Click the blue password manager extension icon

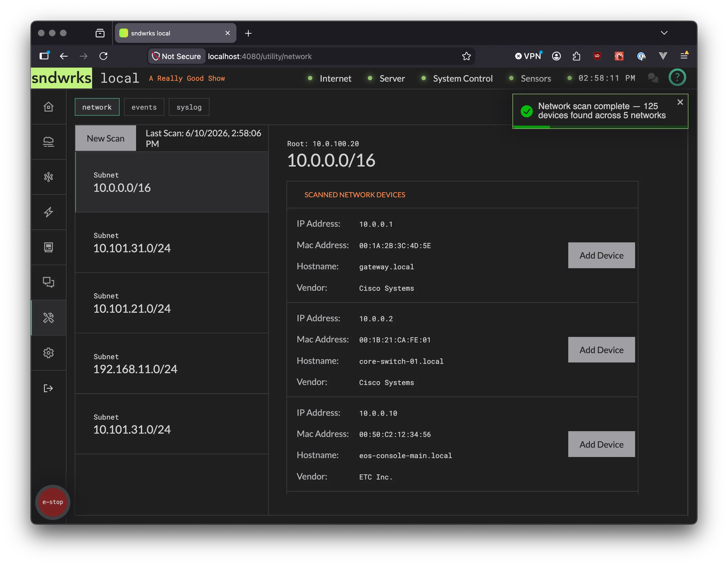coord(641,56)
